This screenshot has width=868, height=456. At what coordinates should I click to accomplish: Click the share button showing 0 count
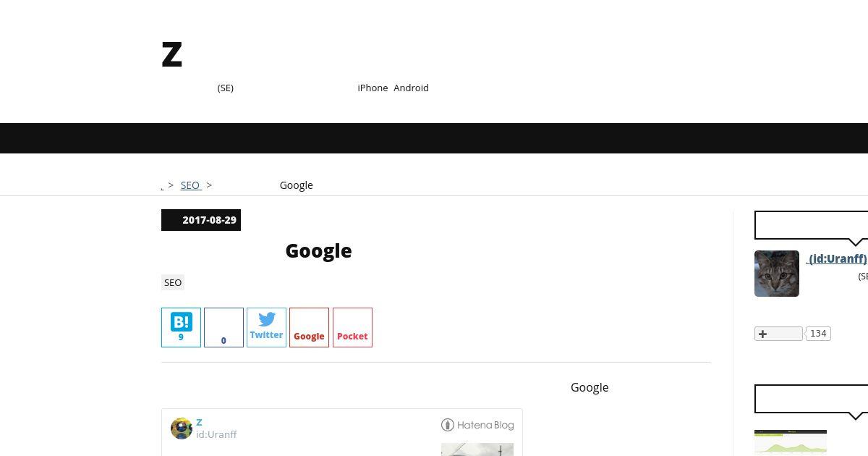pos(224,327)
